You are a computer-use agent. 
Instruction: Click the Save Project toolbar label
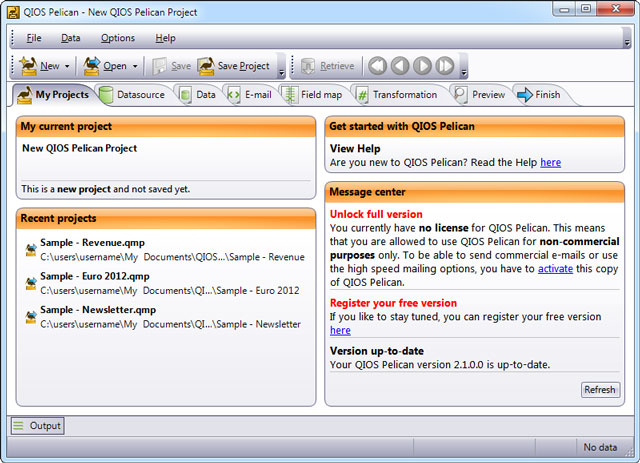click(243, 66)
